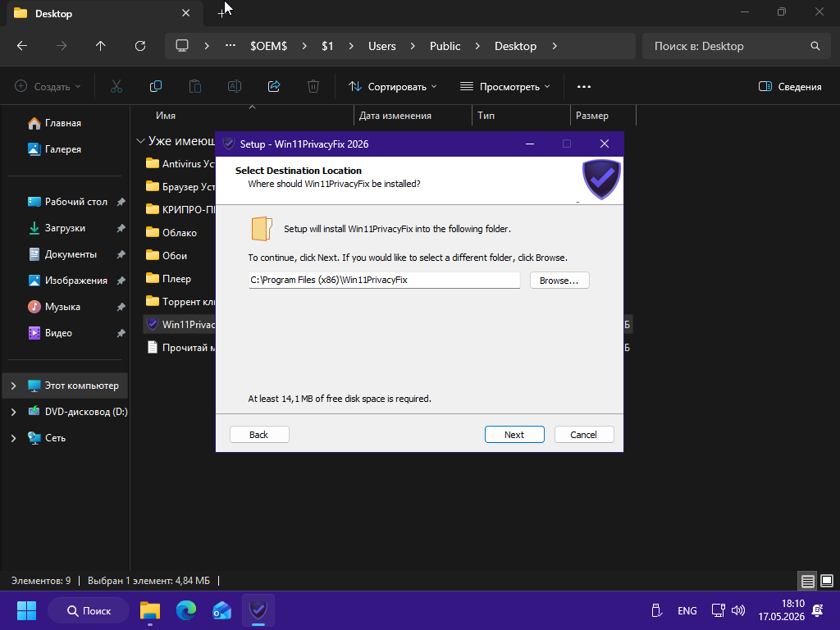Click the Back button in setup
This screenshot has height=630, width=840.
259,435
